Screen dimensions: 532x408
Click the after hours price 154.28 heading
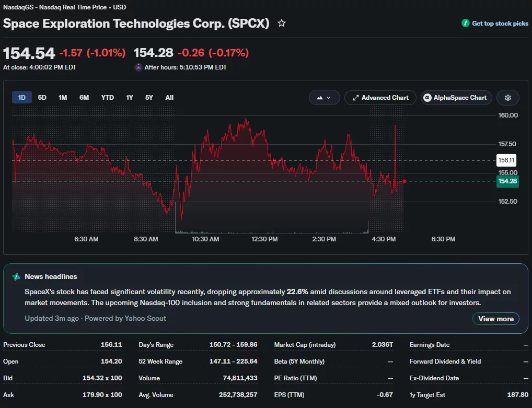(x=153, y=53)
